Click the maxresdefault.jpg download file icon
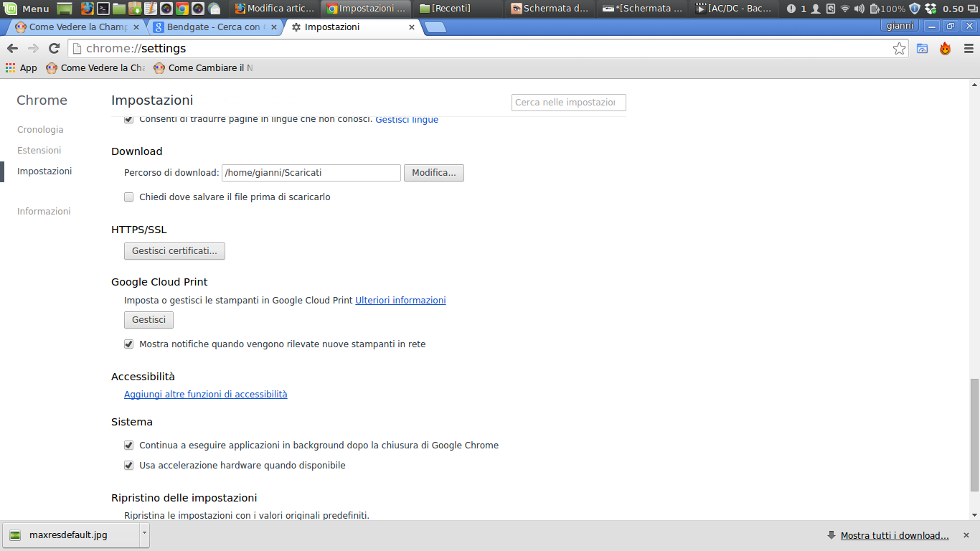This screenshot has height=551, width=980. pyautogui.click(x=15, y=534)
